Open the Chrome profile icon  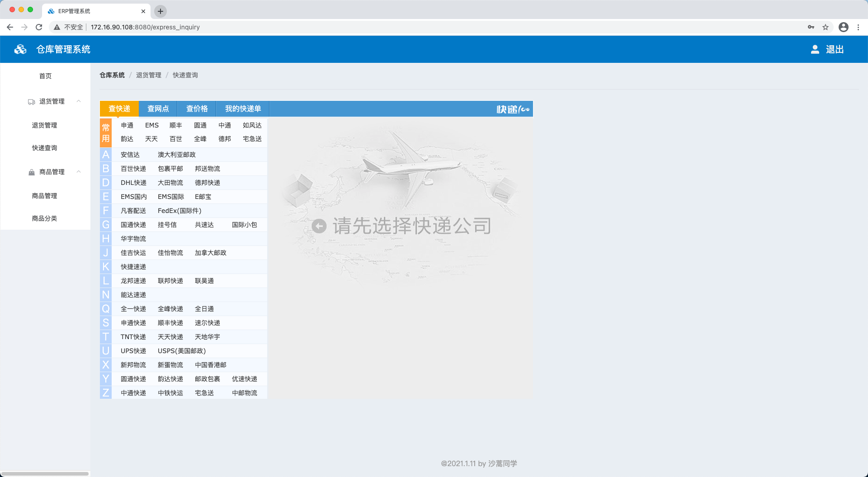click(x=844, y=27)
